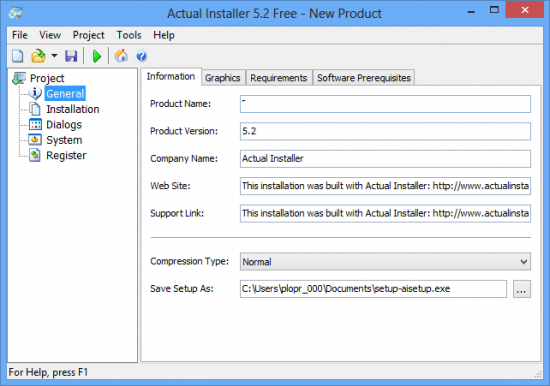This screenshot has height=386, width=550.
Task: Select the Register tree item
Action: [x=66, y=155]
